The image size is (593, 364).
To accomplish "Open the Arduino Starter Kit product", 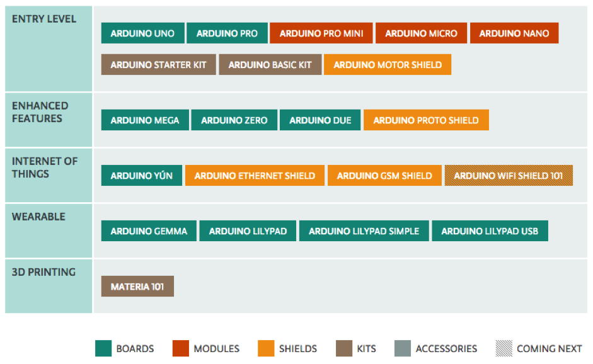I will 158,65.
